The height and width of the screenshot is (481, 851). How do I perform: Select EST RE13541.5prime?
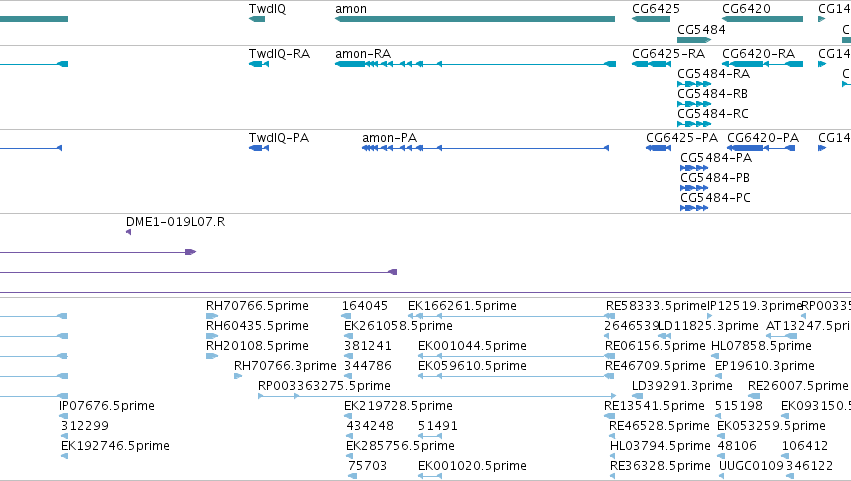coord(654,407)
